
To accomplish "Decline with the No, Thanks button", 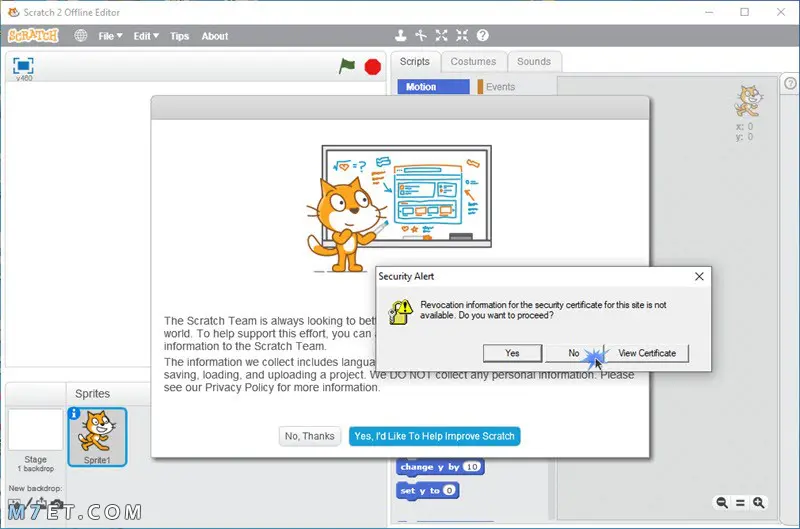I will click(310, 436).
